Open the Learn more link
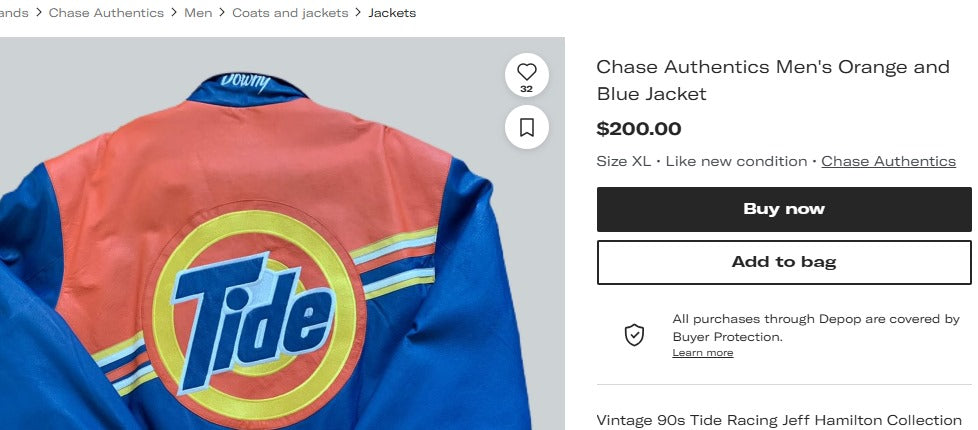This screenshot has width=978, height=430. click(x=702, y=353)
